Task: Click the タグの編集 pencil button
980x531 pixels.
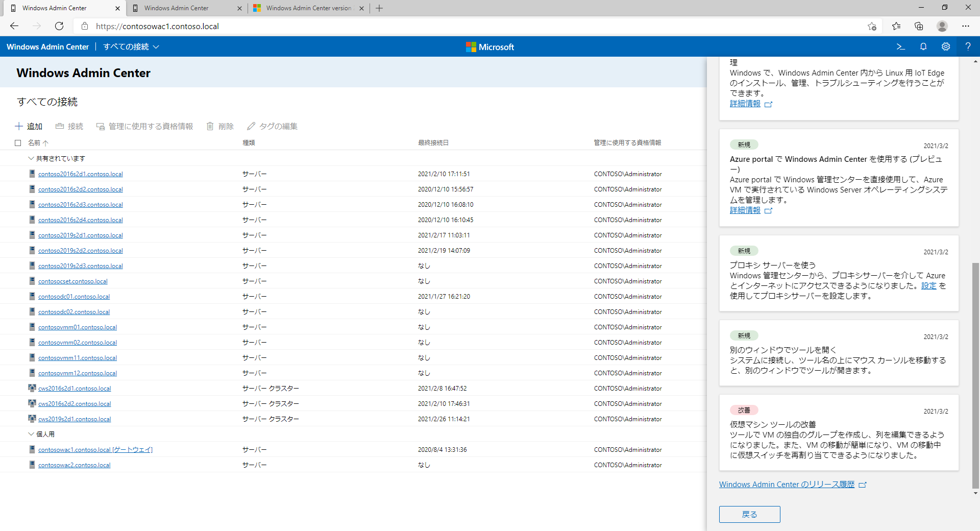Action: (x=272, y=126)
